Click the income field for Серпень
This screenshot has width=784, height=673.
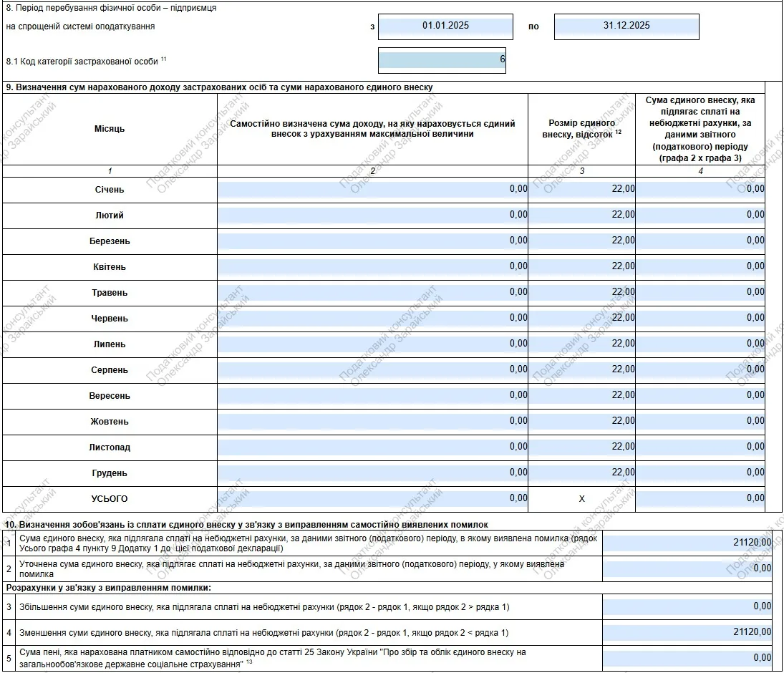pos(372,370)
